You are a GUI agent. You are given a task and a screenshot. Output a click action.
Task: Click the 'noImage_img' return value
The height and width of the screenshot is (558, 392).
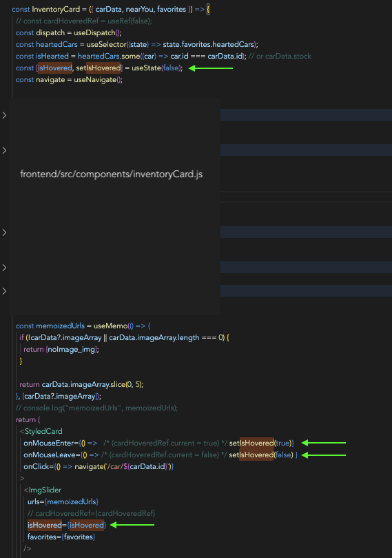click(72, 350)
